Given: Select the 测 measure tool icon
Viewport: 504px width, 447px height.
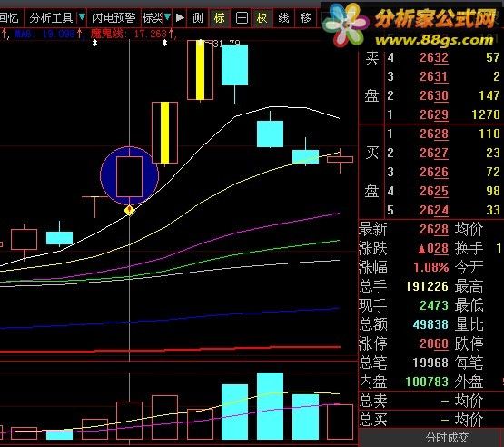Looking at the screenshot, I should click(197, 17).
